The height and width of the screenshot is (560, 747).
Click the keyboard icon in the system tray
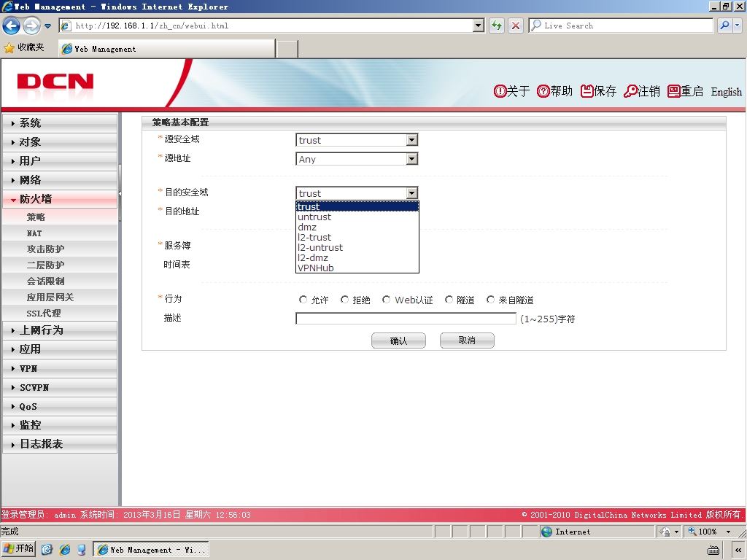coord(713,551)
